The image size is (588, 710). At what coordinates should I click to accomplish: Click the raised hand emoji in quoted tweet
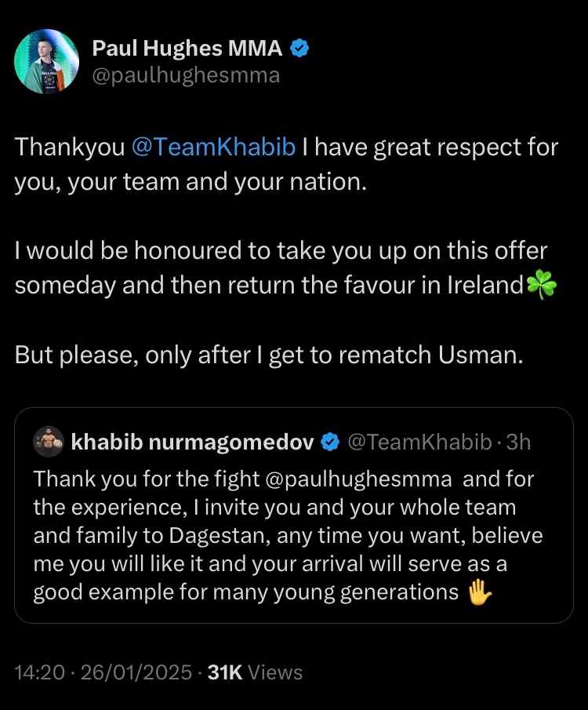click(479, 593)
